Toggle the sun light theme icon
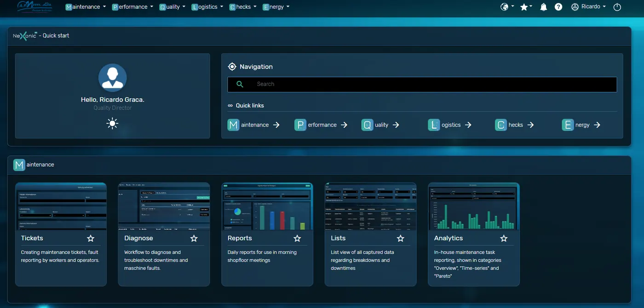The height and width of the screenshot is (308, 644). click(112, 124)
